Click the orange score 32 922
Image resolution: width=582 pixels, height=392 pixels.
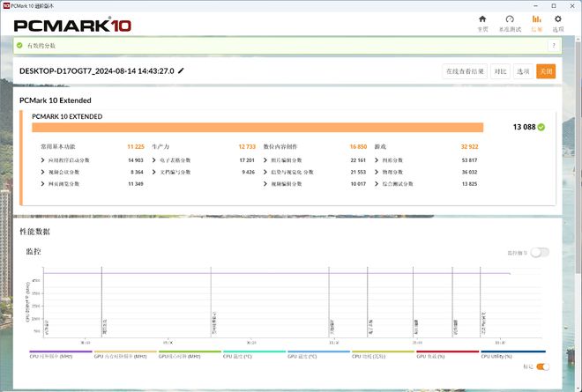(469, 147)
